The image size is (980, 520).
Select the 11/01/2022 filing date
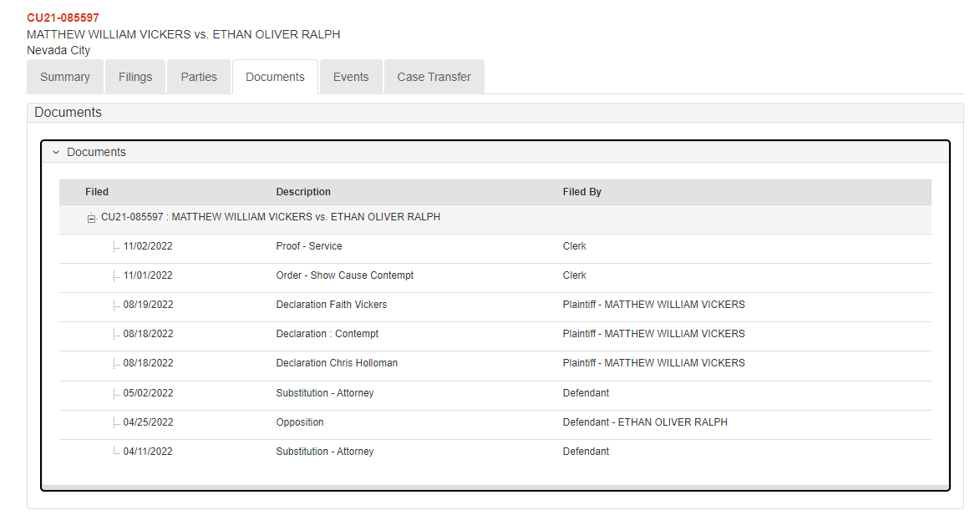point(148,275)
